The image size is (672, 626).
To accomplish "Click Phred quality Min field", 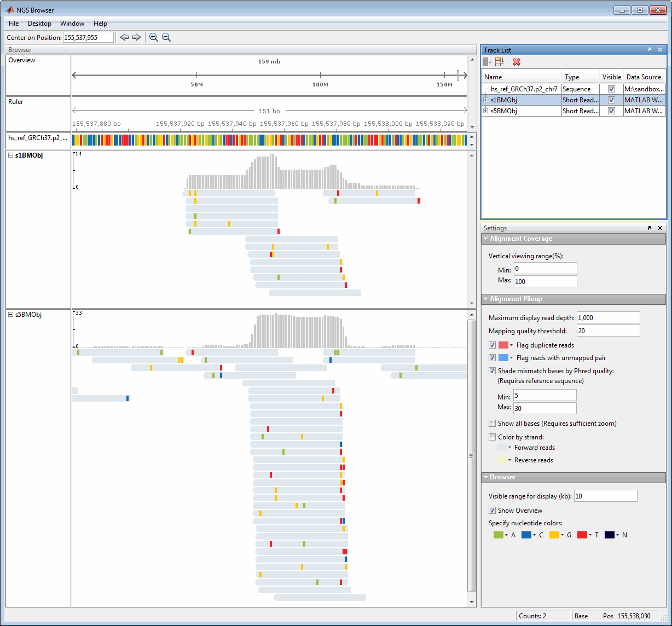I will point(544,396).
